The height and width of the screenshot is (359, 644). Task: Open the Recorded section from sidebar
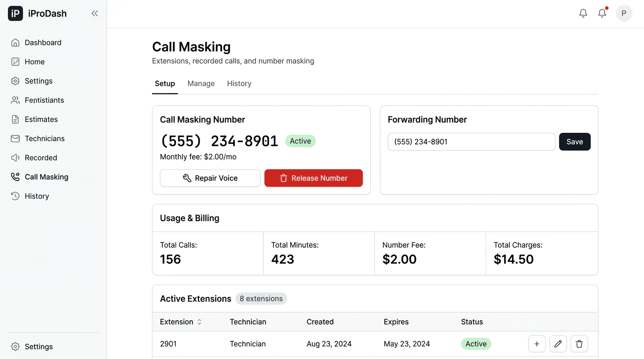[x=39, y=158]
